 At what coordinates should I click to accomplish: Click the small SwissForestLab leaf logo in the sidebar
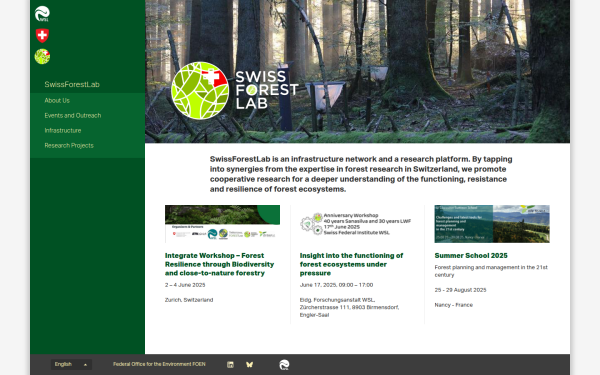pos(42,56)
